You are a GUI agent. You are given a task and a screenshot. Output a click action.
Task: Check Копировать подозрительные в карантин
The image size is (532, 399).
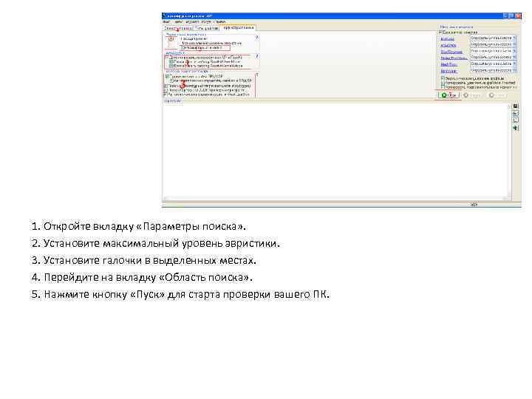pyautogui.click(x=443, y=87)
